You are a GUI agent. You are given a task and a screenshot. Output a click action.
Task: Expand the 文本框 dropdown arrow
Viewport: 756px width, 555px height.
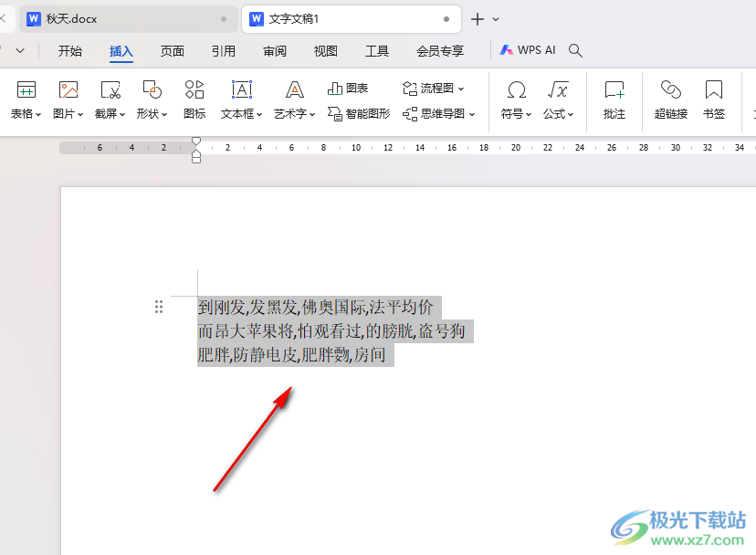coord(259,114)
